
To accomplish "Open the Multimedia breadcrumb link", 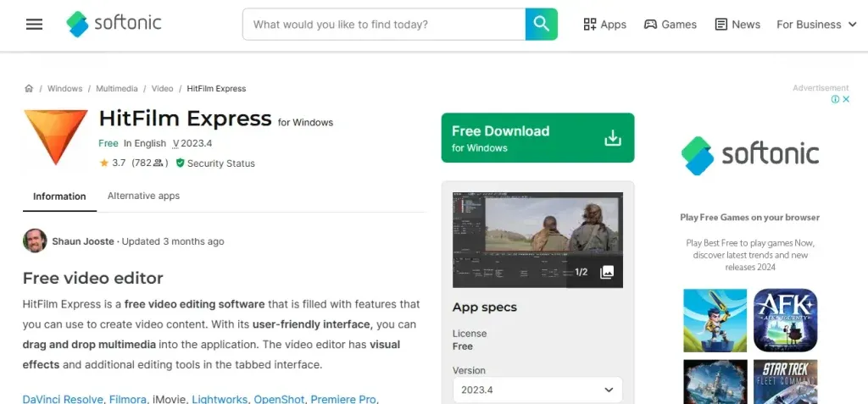I will [x=117, y=89].
